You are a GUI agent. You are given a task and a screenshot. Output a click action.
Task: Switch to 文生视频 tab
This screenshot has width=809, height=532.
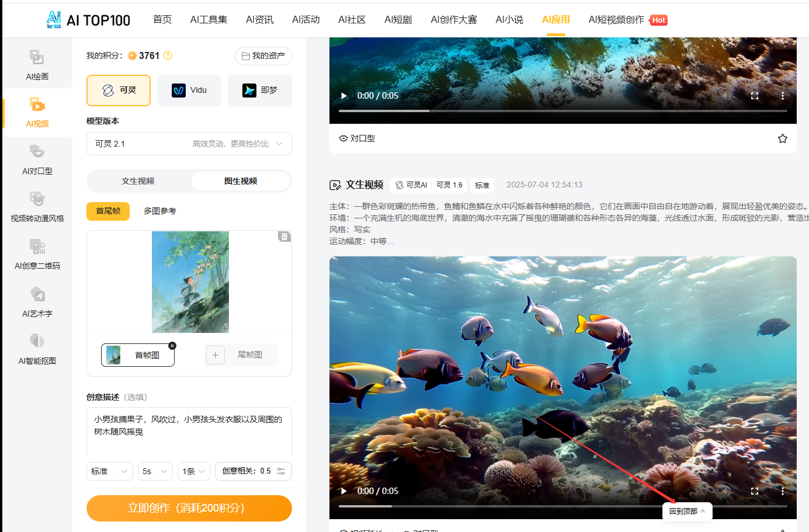(x=138, y=181)
